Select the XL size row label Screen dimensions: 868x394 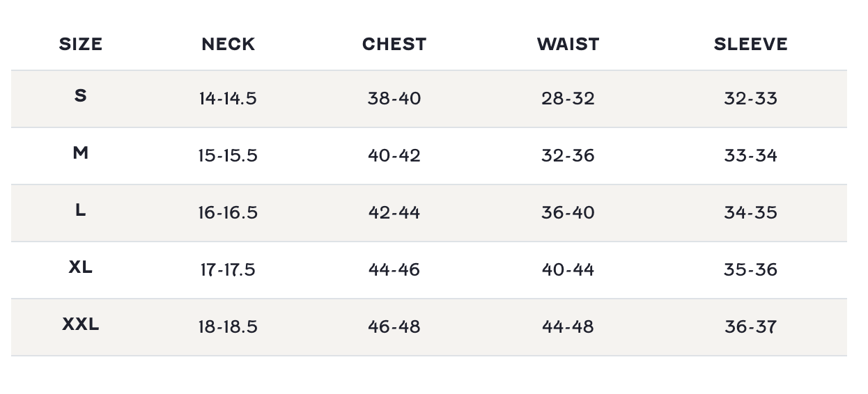coord(81,267)
